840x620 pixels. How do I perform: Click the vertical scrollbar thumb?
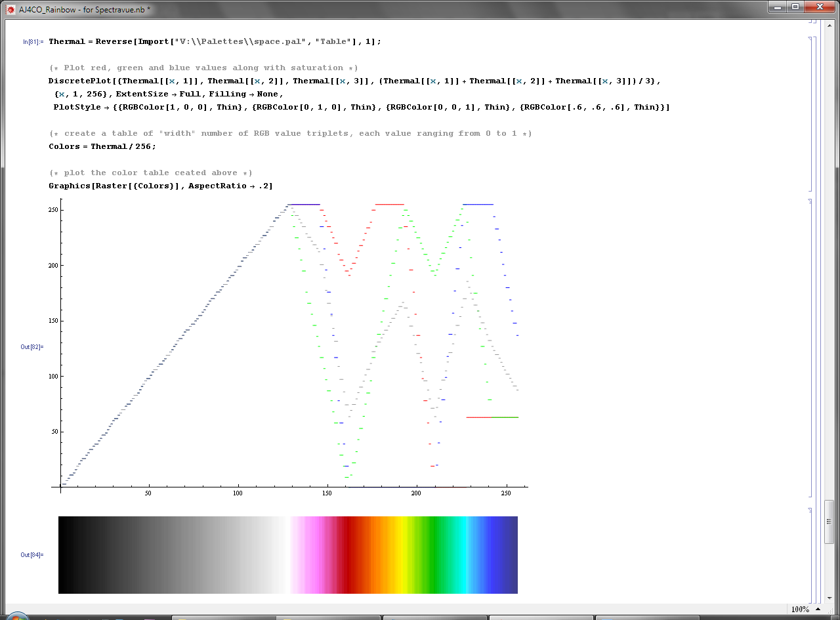(829, 522)
